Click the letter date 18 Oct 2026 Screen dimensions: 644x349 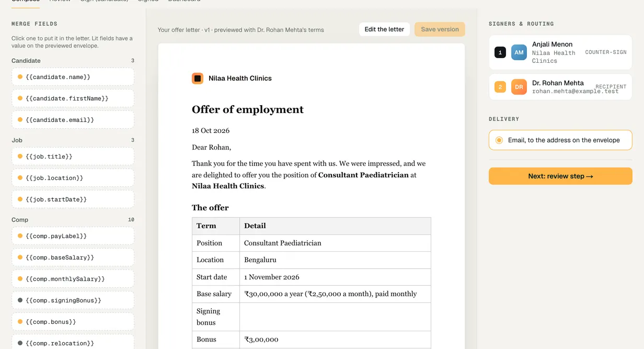point(211,131)
